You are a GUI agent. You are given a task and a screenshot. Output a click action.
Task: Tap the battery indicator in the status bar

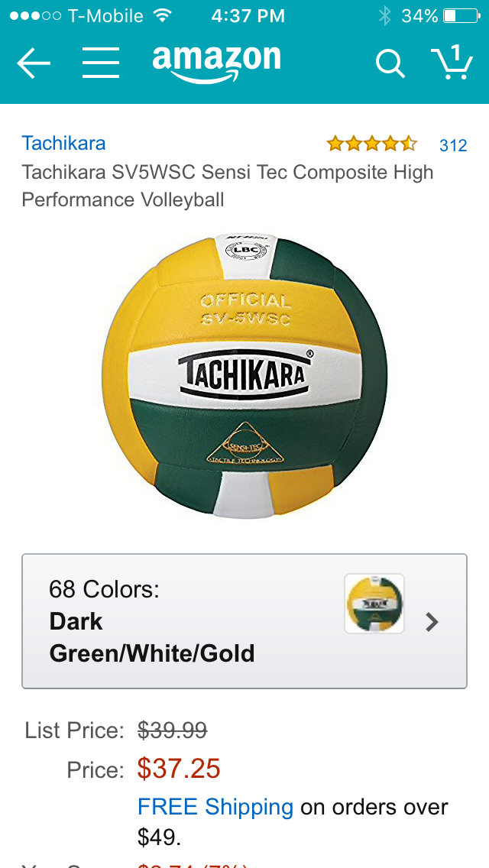point(461,16)
